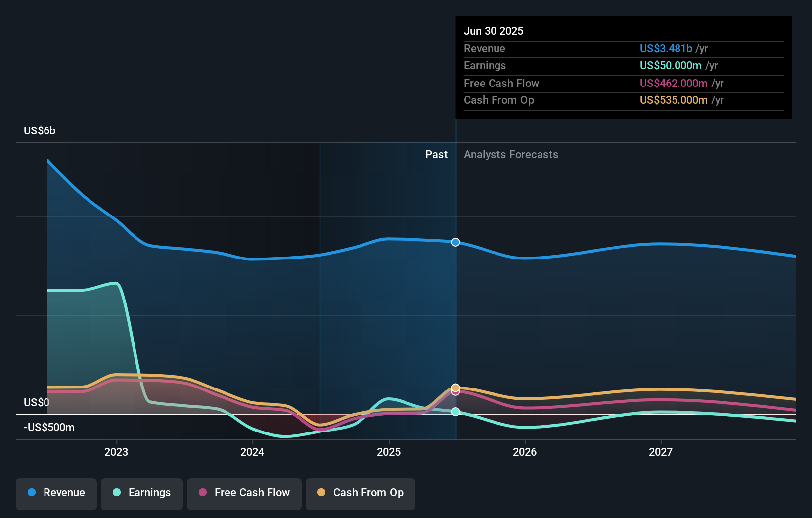This screenshot has height=518, width=812.
Task: Click the -US$500m y-axis label
Action: [x=49, y=427]
